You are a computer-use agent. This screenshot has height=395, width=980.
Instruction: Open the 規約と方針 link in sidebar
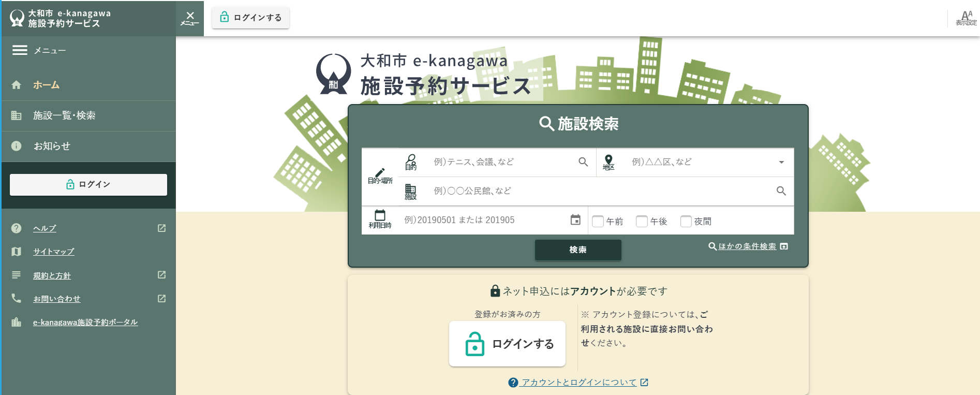point(52,275)
